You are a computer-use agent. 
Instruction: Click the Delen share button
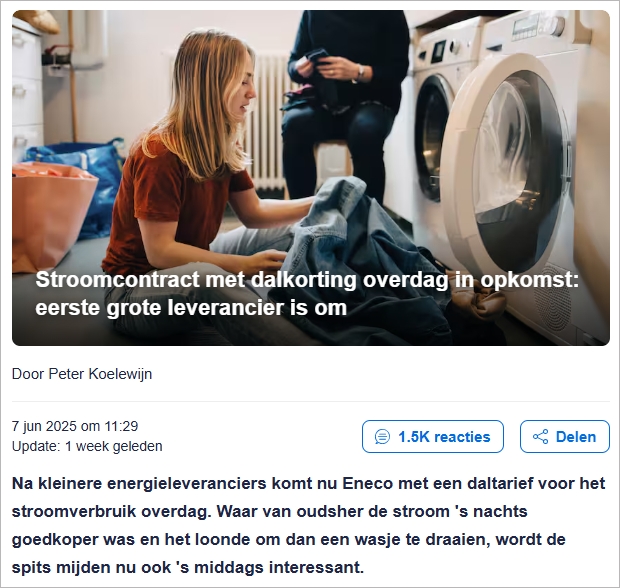[x=565, y=437]
